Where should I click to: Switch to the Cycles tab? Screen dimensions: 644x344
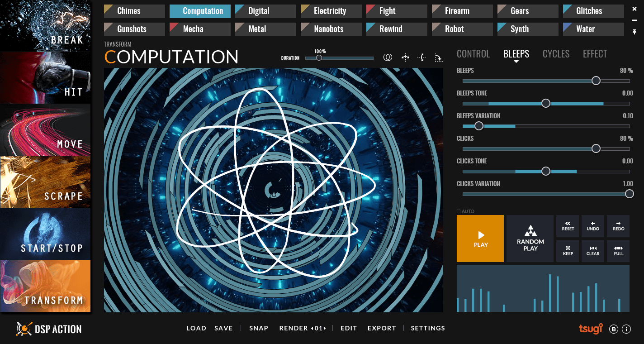coord(556,54)
